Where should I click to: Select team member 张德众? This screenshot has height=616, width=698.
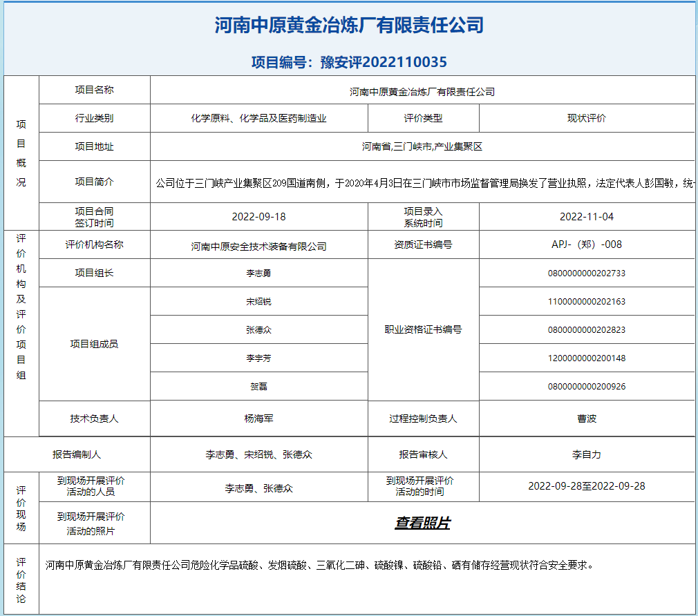click(x=259, y=330)
